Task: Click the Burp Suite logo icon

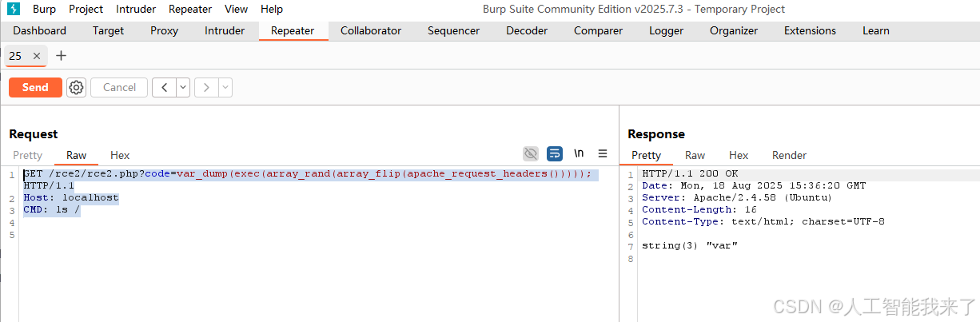Action: (x=14, y=9)
